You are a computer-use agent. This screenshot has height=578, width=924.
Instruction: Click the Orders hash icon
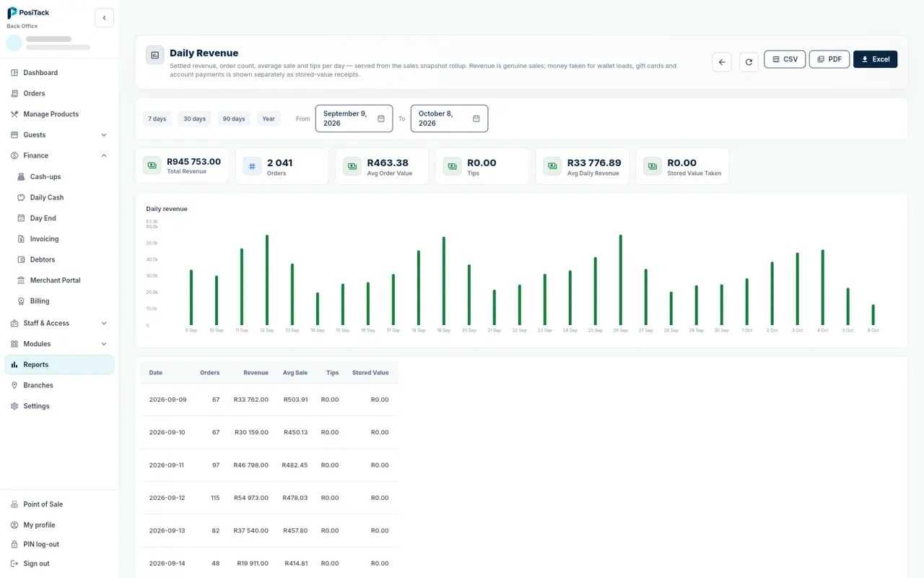point(252,166)
